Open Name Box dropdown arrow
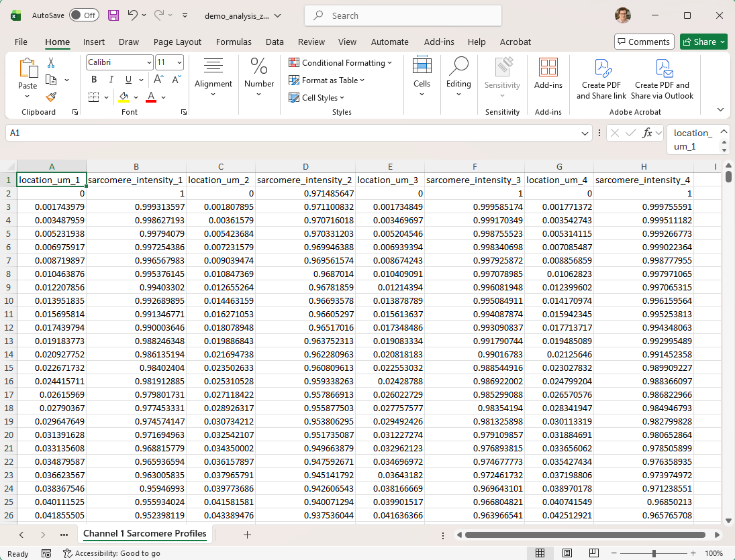The width and height of the screenshot is (735, 560). pos(585,133)
